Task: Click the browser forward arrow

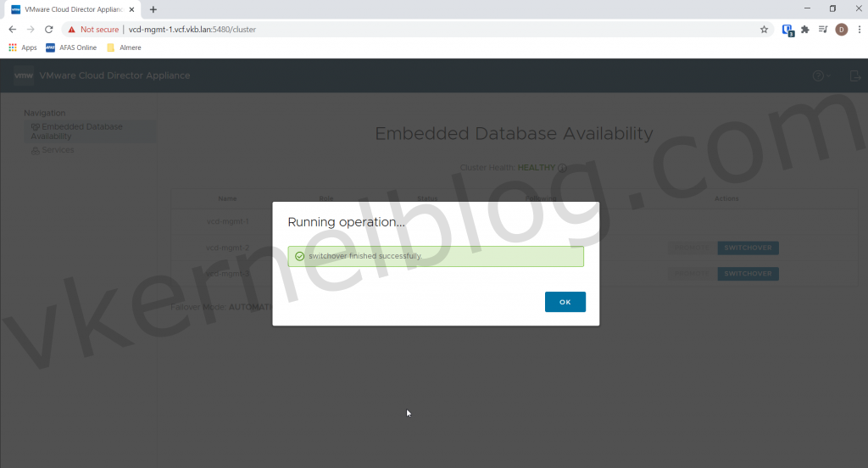Action: (31, 30)
